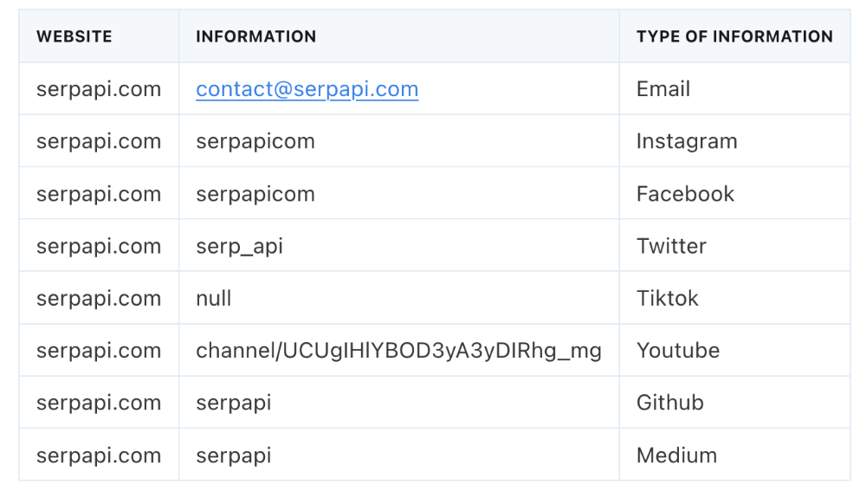Click the null value in Tiktok row
The image size is (866, 504).
(213, 298)
